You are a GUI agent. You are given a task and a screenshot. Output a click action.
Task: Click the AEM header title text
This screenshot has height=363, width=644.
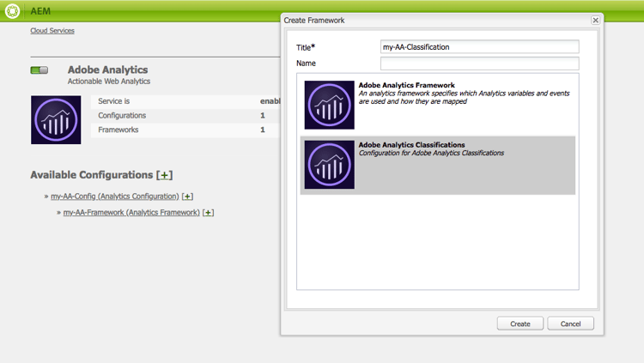click(x=40, y=11)
